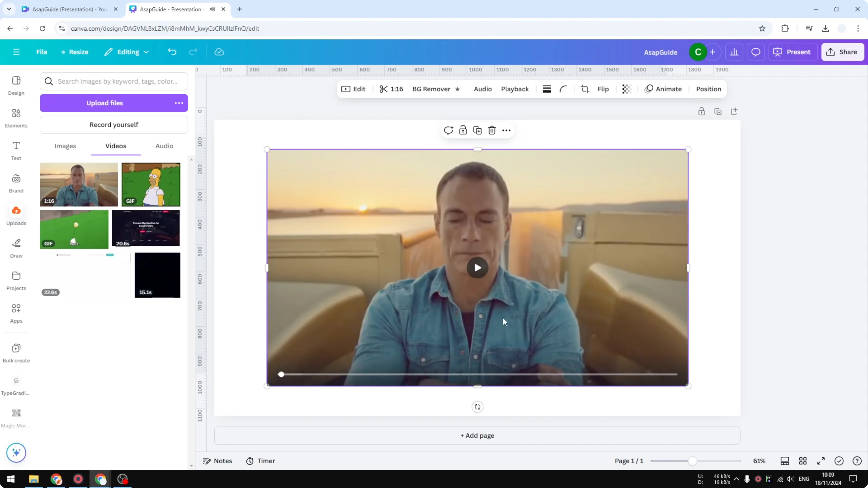Image resolution: width=868 pixels, height=488 pixels.
Task: Open the Magic assistant sparkle button
Action: (x=16, y=453)
